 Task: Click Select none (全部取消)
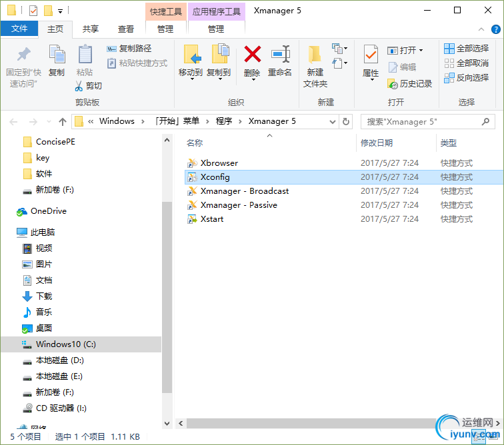coord(467,63)
